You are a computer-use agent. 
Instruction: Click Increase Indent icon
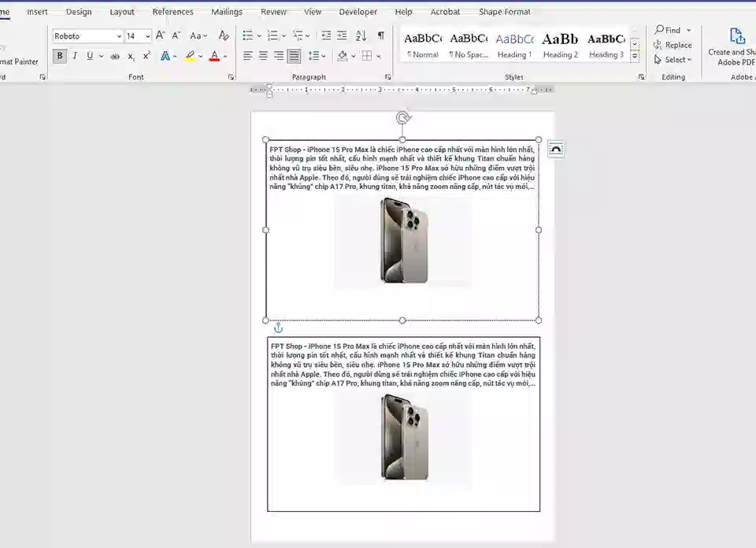pos(342,35)
